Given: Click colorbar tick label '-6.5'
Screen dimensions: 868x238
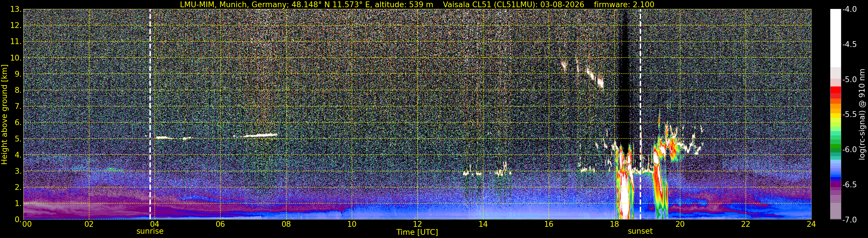Looking at the screenshot, I should click(x=849, y=184).
